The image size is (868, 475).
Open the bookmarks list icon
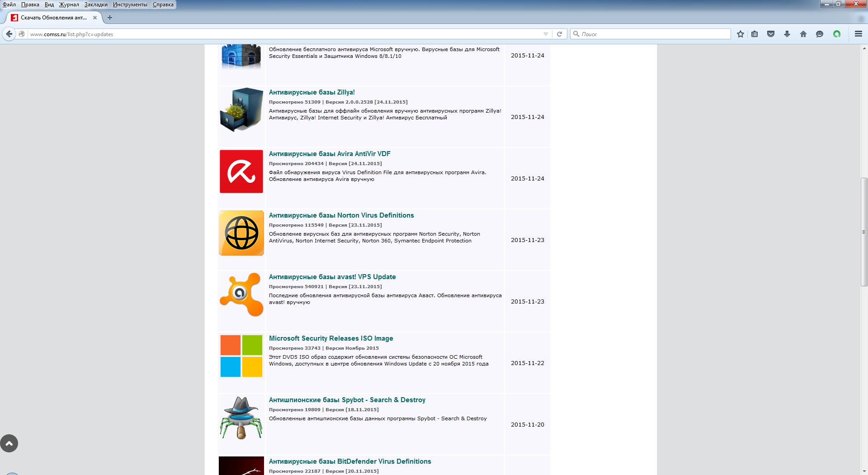[755, 34]
